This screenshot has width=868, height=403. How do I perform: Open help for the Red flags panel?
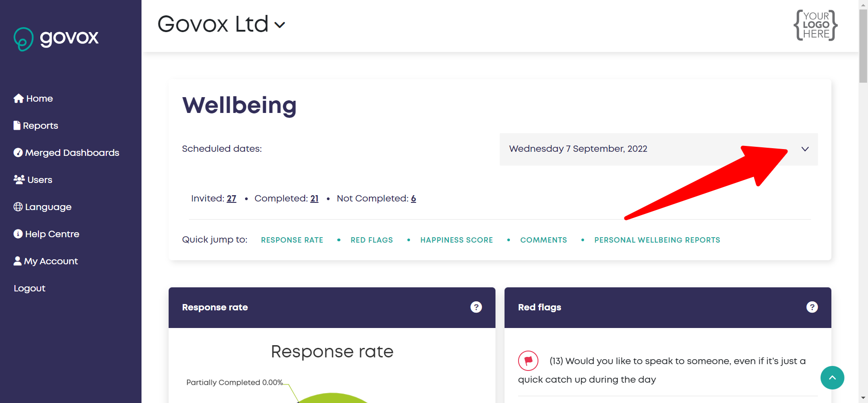click(x=812, y=307)
